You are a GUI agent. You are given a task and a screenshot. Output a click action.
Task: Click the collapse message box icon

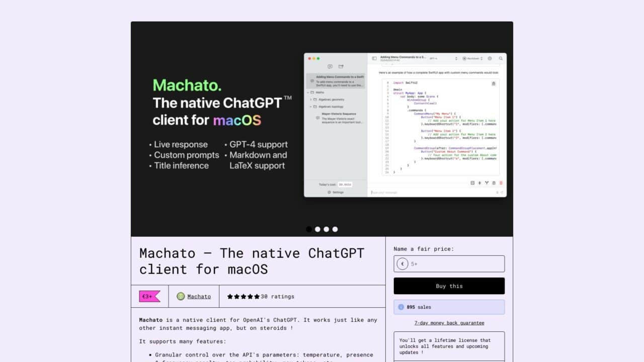coord(472,183)
